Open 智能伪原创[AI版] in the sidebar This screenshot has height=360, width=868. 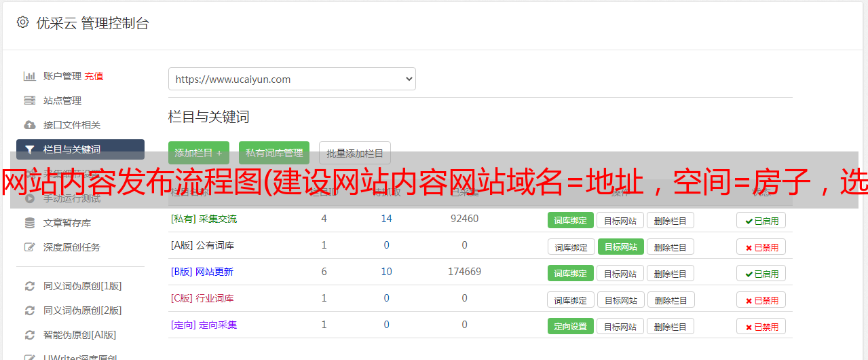[80, 335]
